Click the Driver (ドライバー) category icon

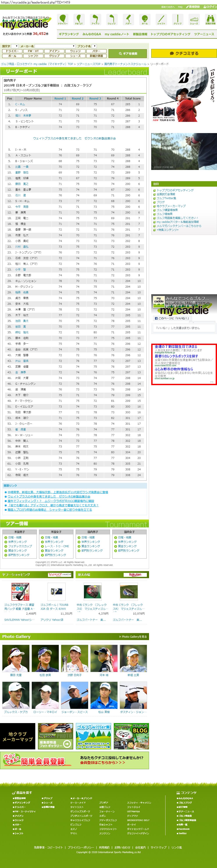point(62,19)
